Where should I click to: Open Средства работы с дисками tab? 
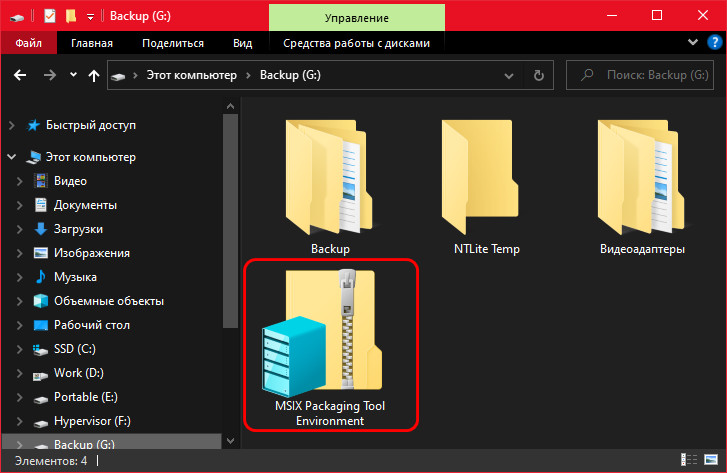click(356, 43)
